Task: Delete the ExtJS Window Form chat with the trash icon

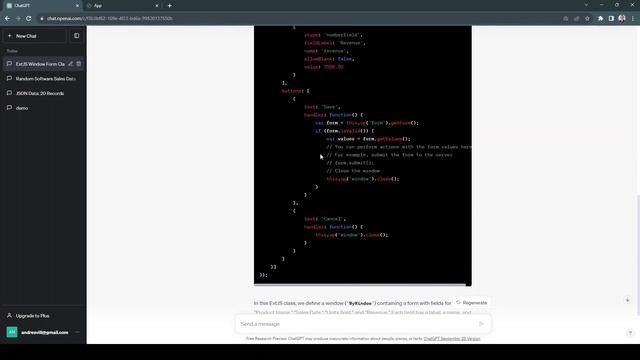Action: pos(79,64)
